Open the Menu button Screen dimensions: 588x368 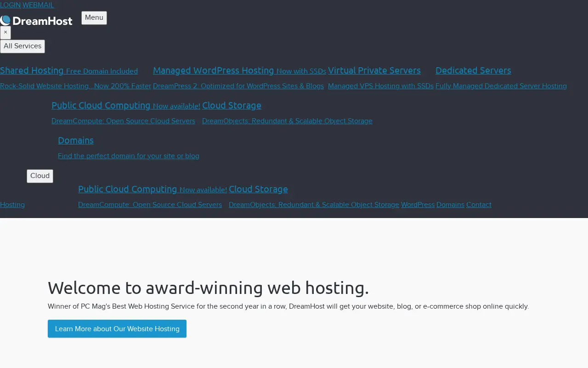click(x=94, y=18)
